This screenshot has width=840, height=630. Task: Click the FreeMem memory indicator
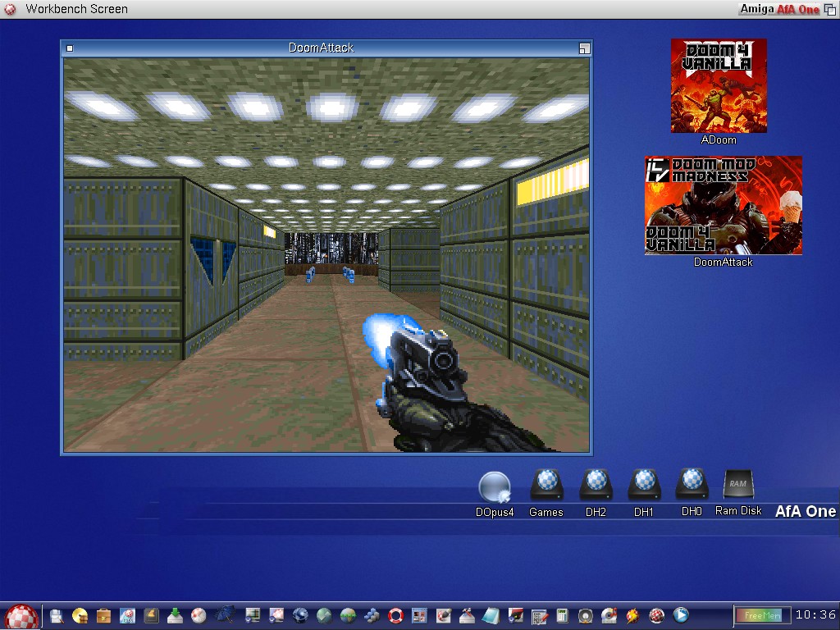point(763,615)
